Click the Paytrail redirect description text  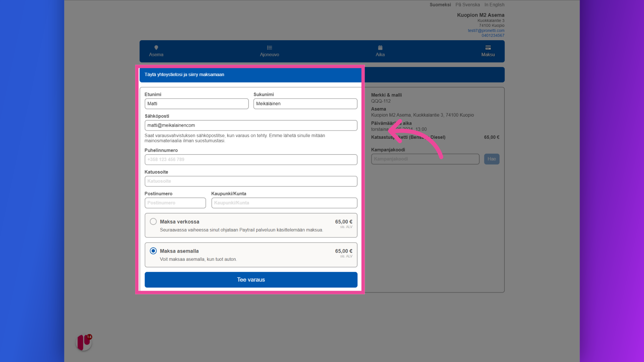point(241,230)
